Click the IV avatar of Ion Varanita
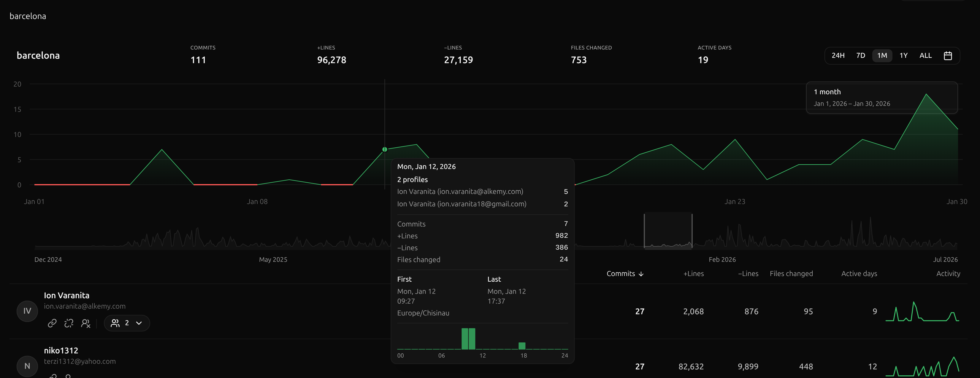Viewport: 980px width, 378px height. pyautogui.click(x=27, y=311)
